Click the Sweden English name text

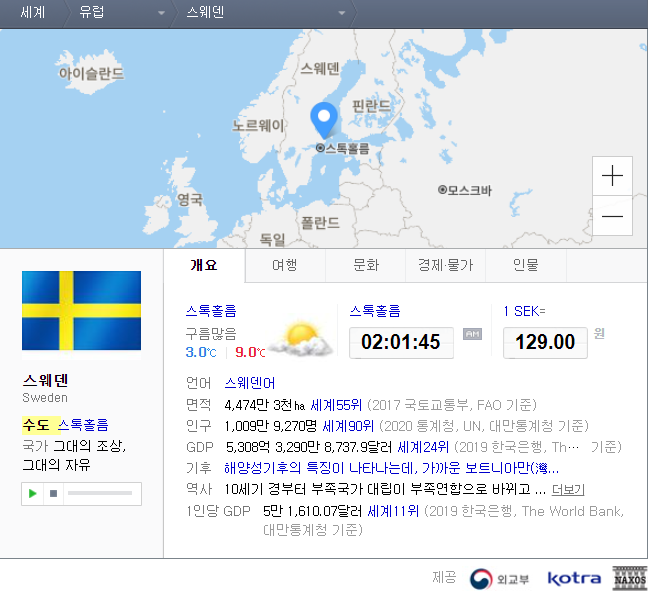(x=45, y=398)
